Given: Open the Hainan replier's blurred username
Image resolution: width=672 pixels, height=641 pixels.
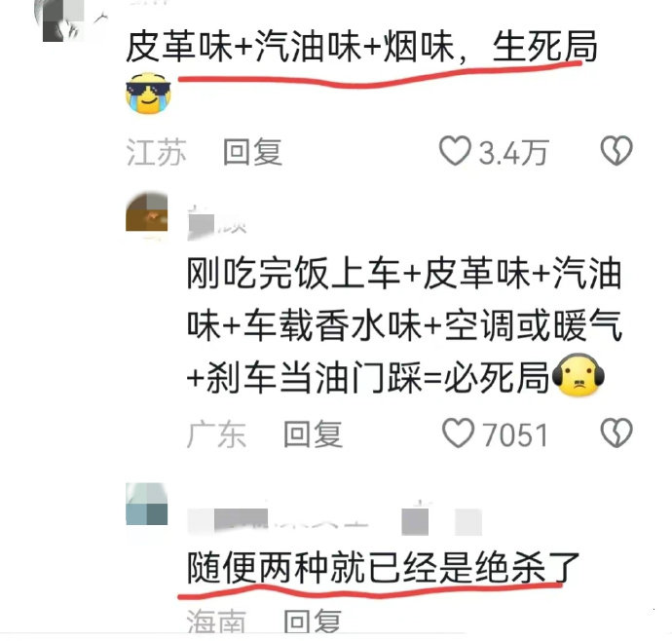Looking at the screenshot, I should coord(334,520).
